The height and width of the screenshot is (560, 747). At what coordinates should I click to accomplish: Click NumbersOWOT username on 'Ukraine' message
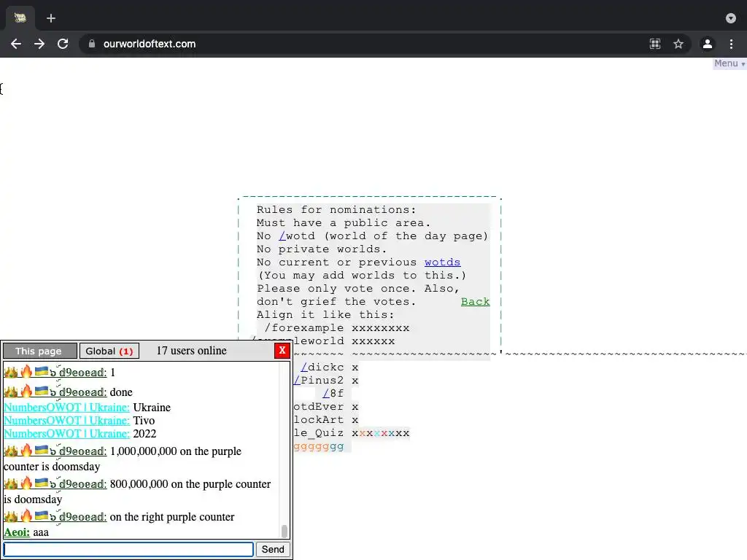(66, 407)
